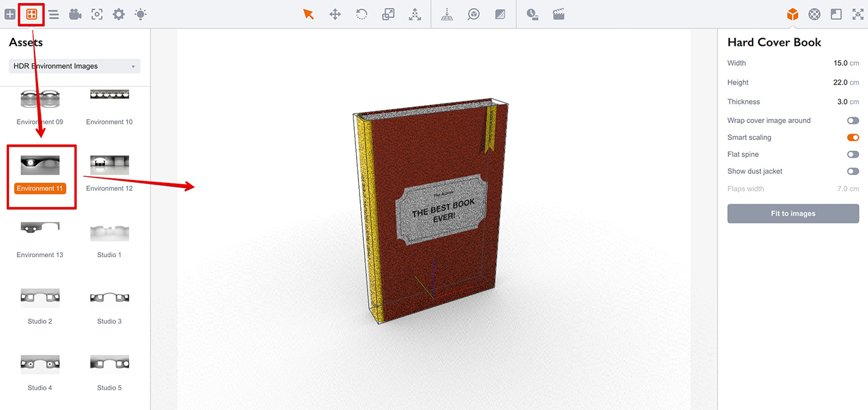Select the Move tool
Screen dimensions: 868x410
(x=335, y=14)
